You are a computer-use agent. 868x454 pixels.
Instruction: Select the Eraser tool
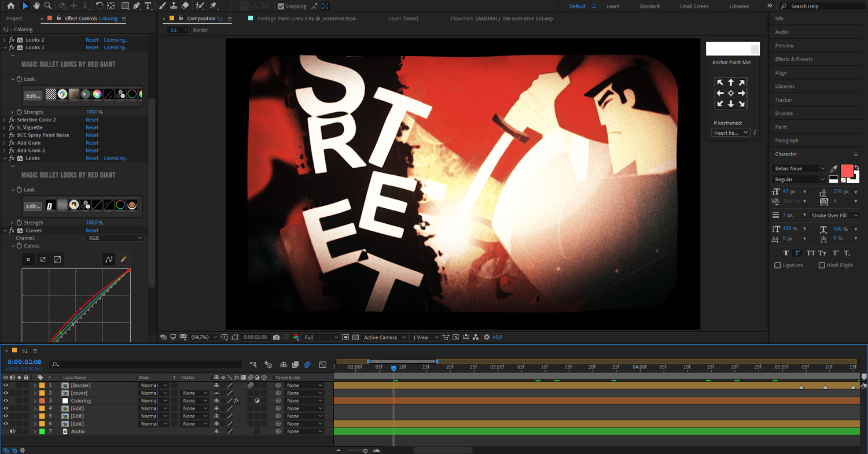click(185, 6)
